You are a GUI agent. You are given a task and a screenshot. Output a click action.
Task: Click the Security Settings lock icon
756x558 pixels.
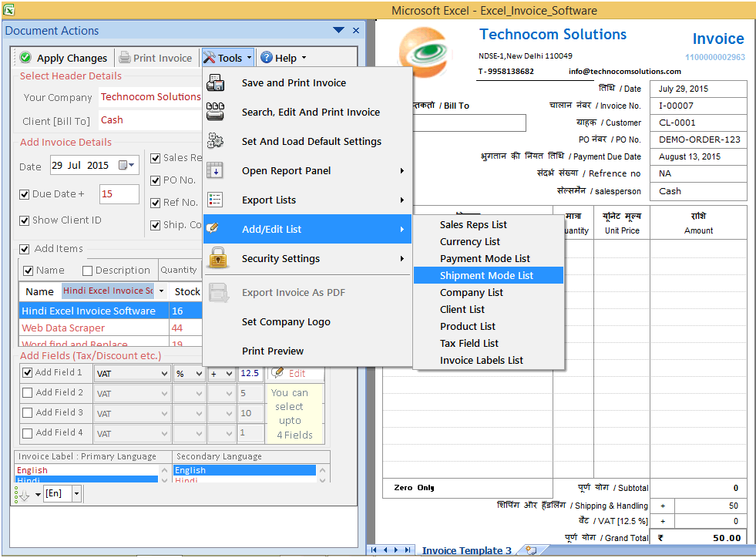(x=217, y=259)
